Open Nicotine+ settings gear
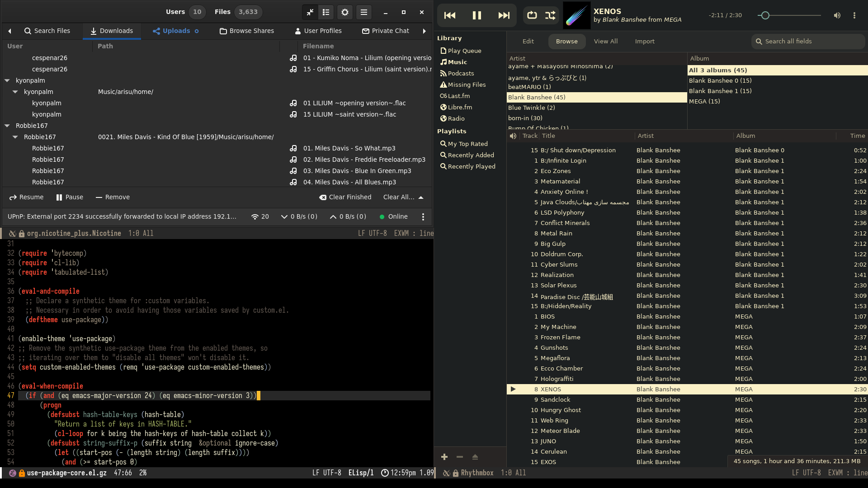The width and height of the screenshot is (868, 488). point(345,12)
